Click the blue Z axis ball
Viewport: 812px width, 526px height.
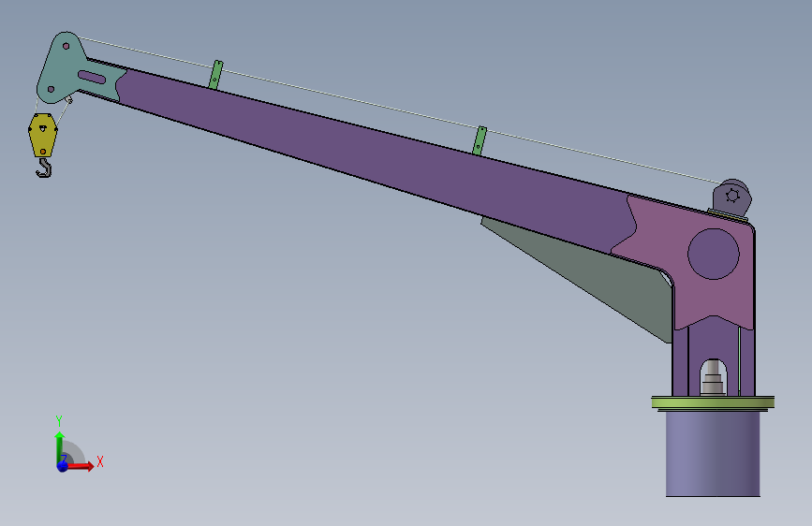62,466
